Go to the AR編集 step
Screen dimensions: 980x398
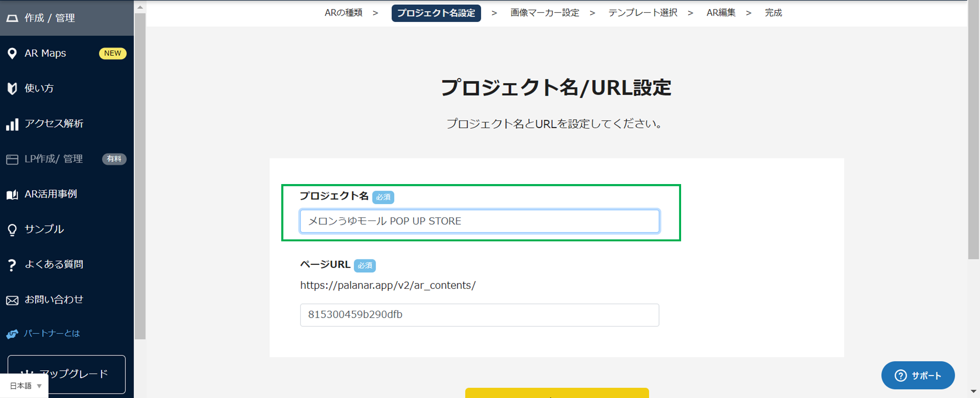point(721,13)
